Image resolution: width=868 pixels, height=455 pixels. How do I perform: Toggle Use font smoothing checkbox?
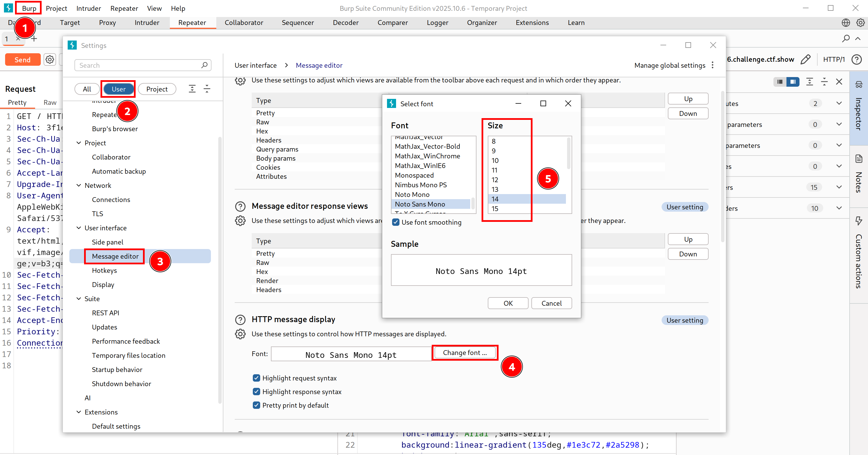[396, 222]
